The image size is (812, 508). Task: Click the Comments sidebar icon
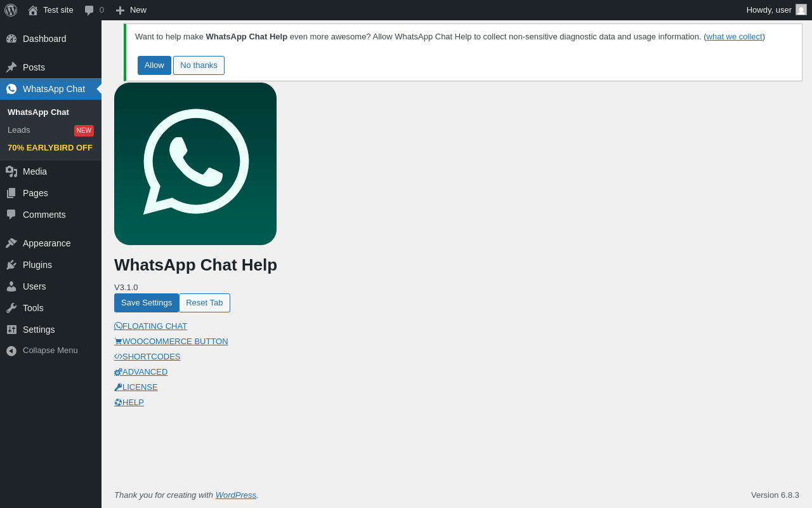11,215
